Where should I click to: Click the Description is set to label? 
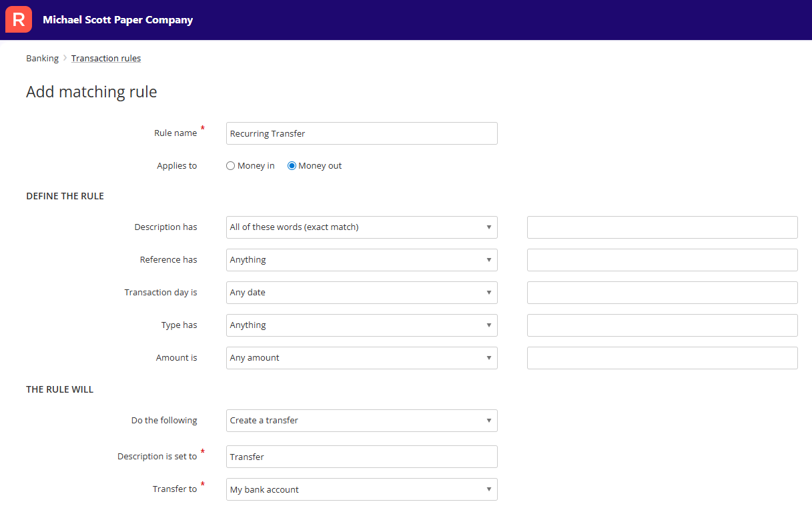[x=157, y=457]
